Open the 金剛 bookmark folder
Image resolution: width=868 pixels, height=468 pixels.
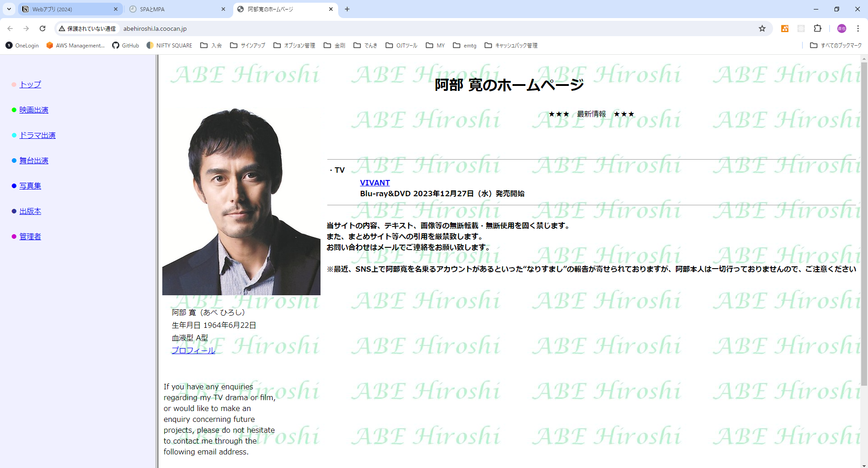[x=335, y=45]
